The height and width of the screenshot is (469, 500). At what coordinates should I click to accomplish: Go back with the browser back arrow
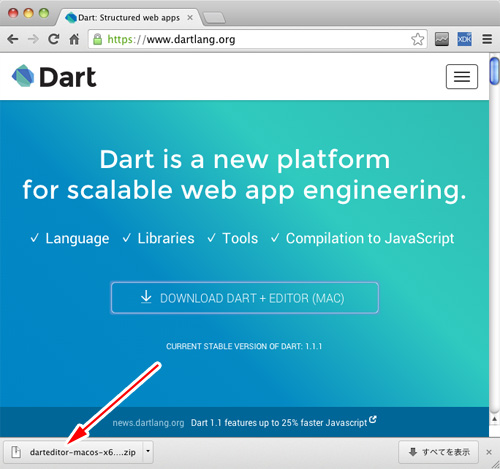pos(13,39)
